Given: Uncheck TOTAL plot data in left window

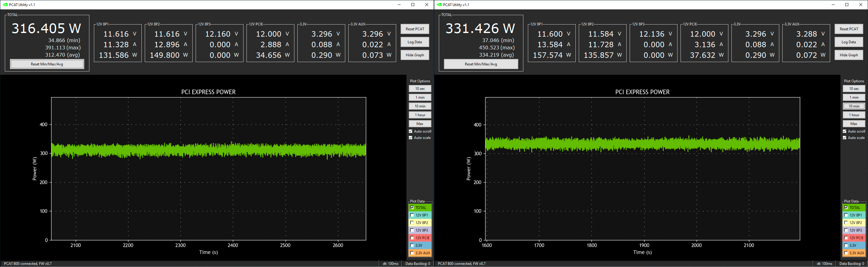Looking at the screenshot, I should pyautogui.click(x=412, y=207).
